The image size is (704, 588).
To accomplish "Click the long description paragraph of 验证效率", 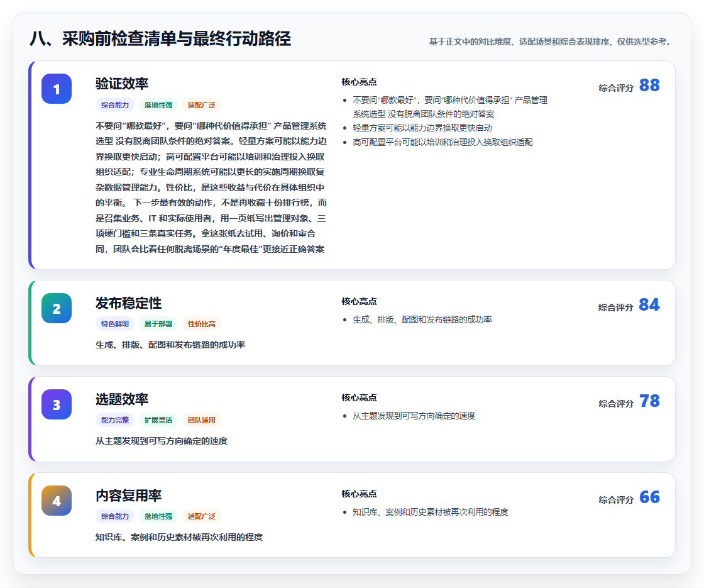I will point(211,187).
